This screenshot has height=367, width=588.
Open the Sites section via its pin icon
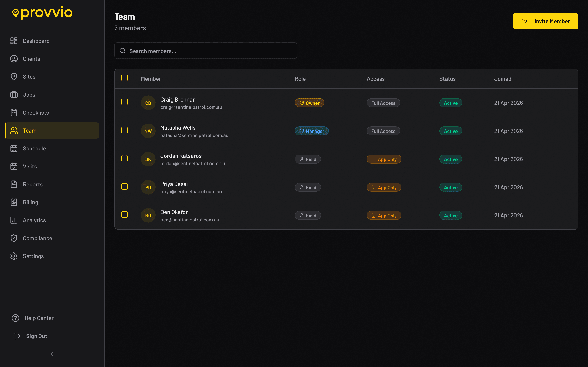pyautogui.click(x=14, y=77)
